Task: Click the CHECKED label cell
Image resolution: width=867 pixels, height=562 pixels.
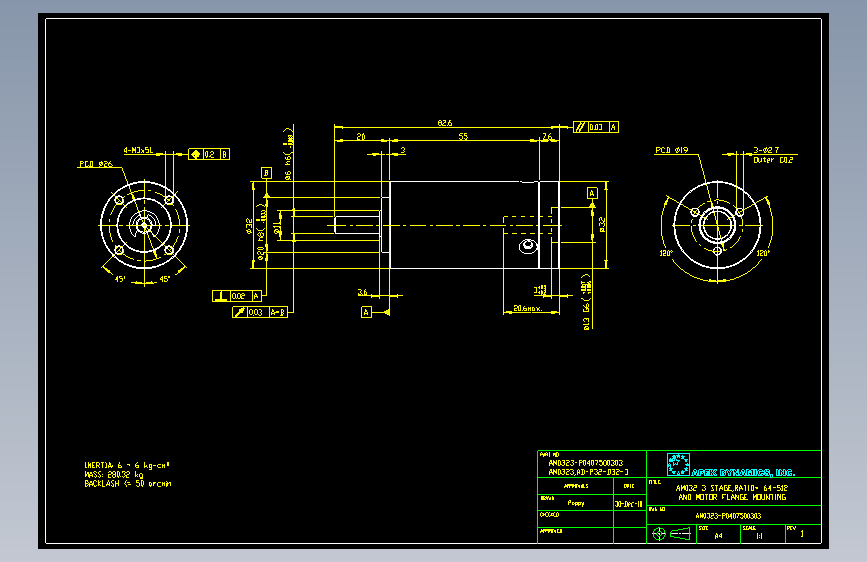Action: tap(575, 518)
